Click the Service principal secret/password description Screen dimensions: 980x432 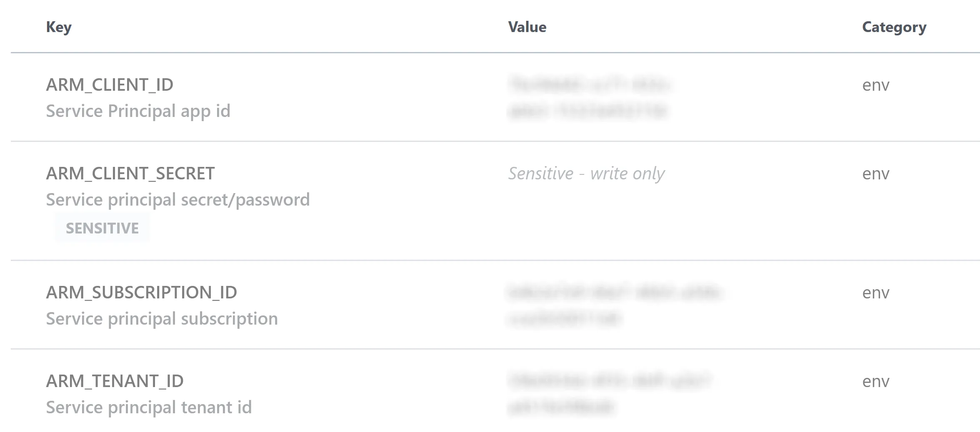(178, 199)
